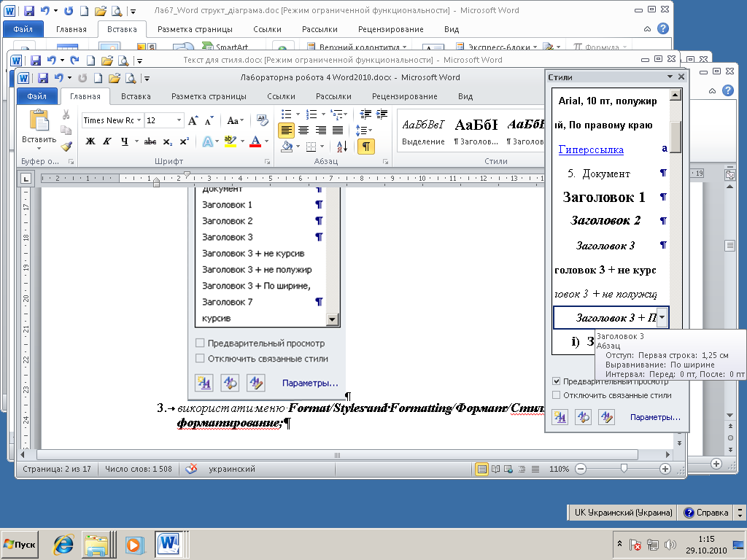Click the New Style button in the Стили pane

pyautogui.click(x=560, y=417)
